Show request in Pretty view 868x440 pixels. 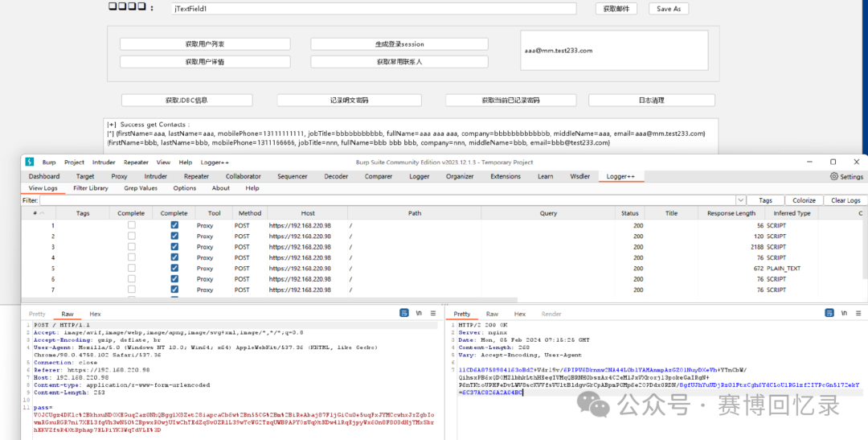pos(37,314)
